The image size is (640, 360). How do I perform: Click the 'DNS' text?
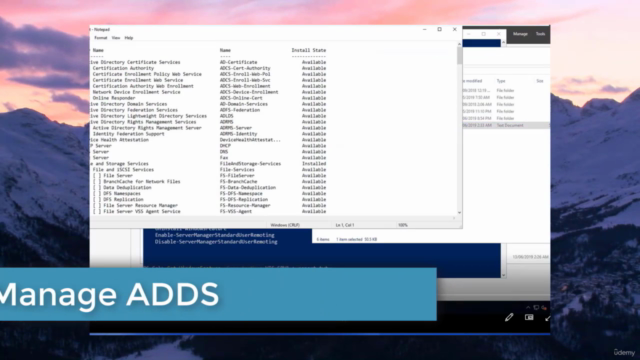tap(224, 152)
